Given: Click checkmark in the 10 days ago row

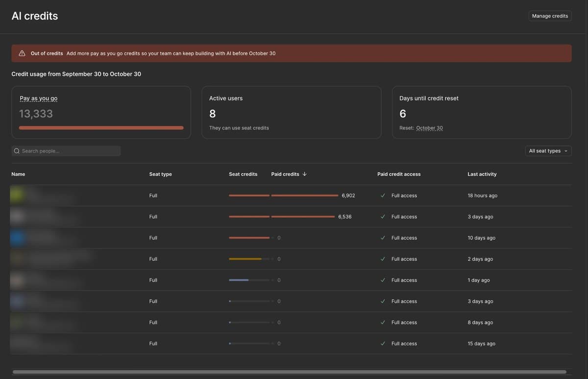Looking at the screenshot, I should pos(383,238).
